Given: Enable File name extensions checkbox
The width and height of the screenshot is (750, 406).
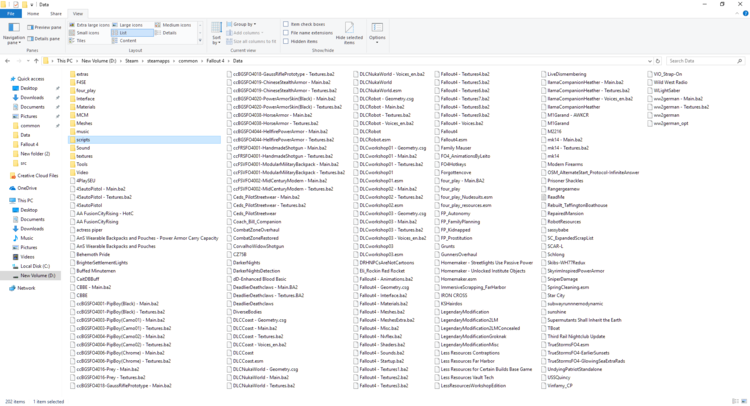Looking at the screenshot, I should (x=308, y=33).
